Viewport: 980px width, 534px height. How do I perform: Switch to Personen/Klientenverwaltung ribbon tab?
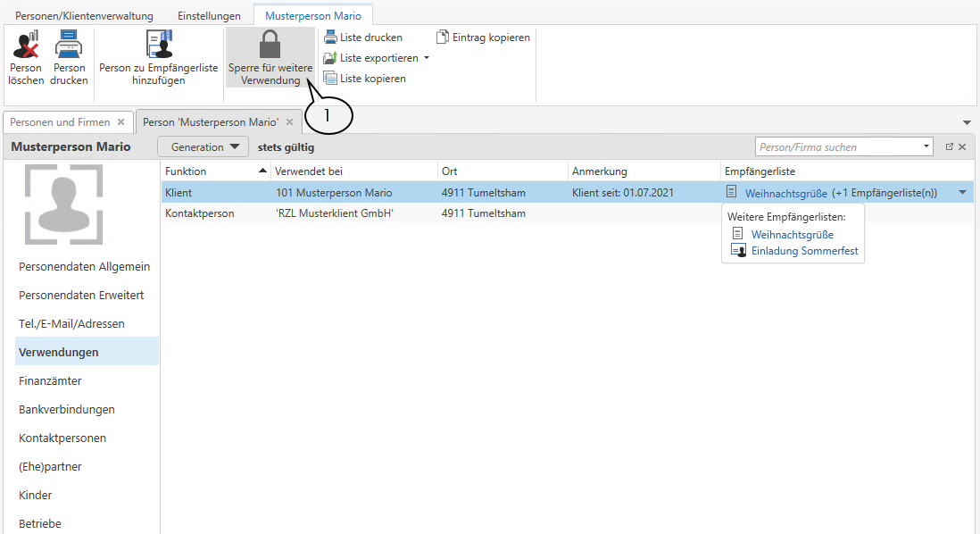coord(84,16)
